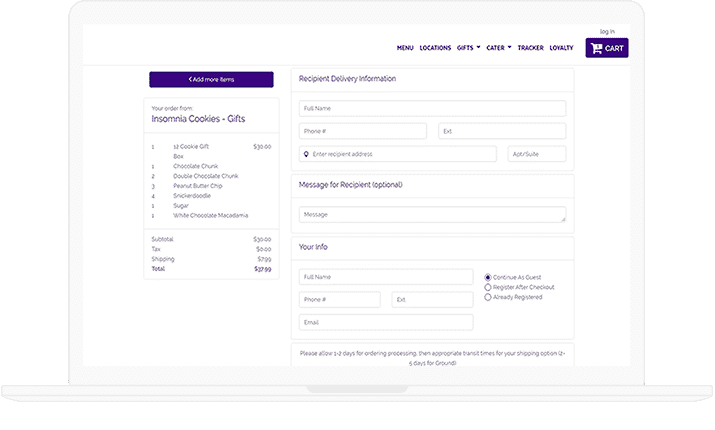Screen dimensions: 715x430
Task: Click the Apt/Suite input field
Action: [536, 154]
